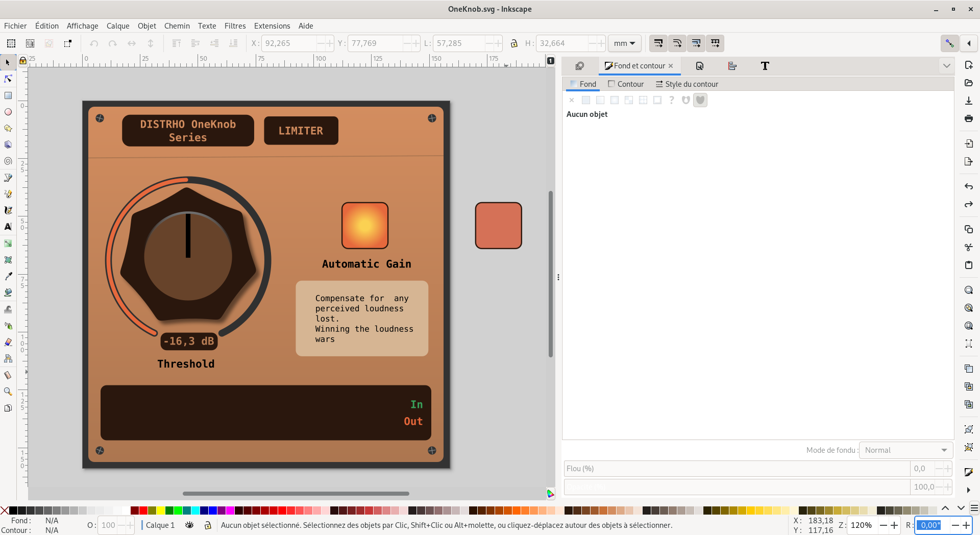Viewport: 980px width, 535px height.
Task: Open the Mode de fondu Normal dropdown
Action: pos(906,450)
